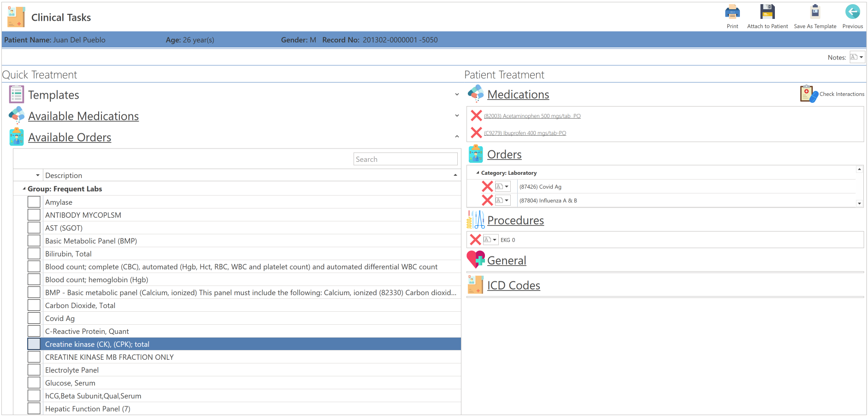Open the Procedures heading link
Image resolution: width=868 pixels, height=416 pixels.
(515, 220)
